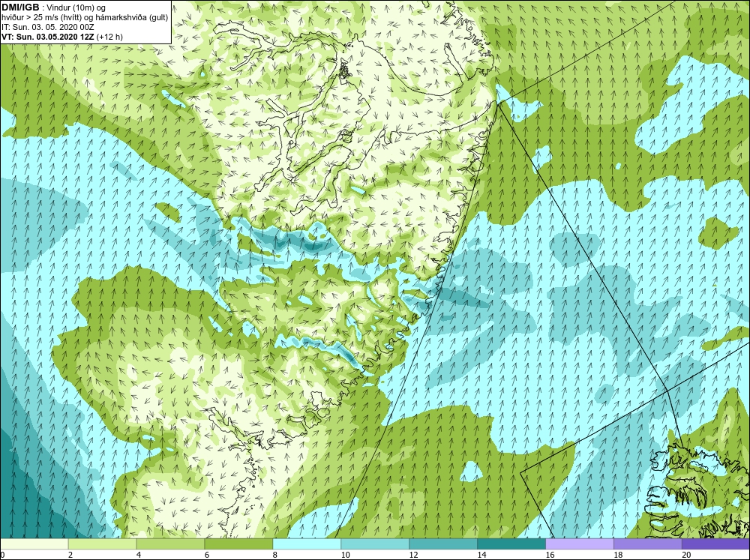Click the 18–20 m/s purple legend swatch
This screenshot has height=560, width=750.
(648, 544)
